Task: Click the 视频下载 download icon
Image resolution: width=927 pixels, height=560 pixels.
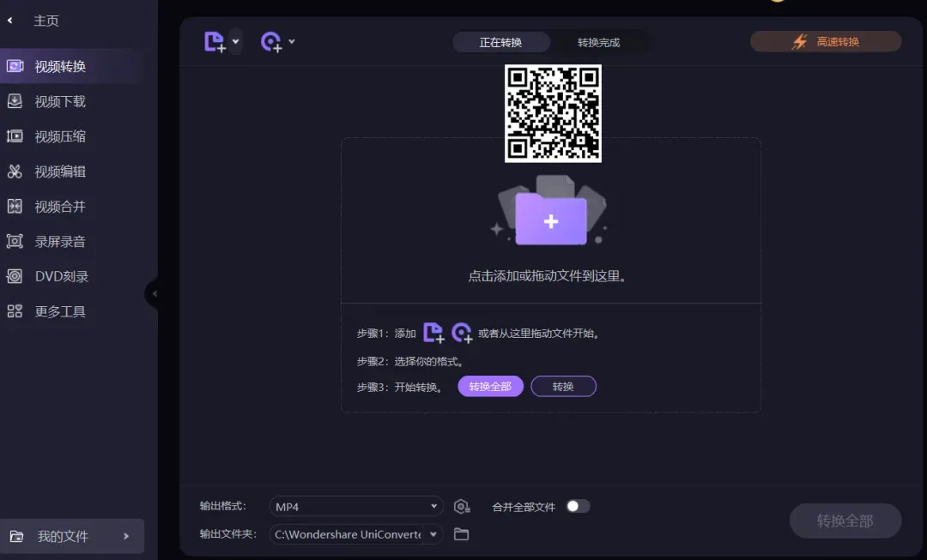Action: (15, 101)
